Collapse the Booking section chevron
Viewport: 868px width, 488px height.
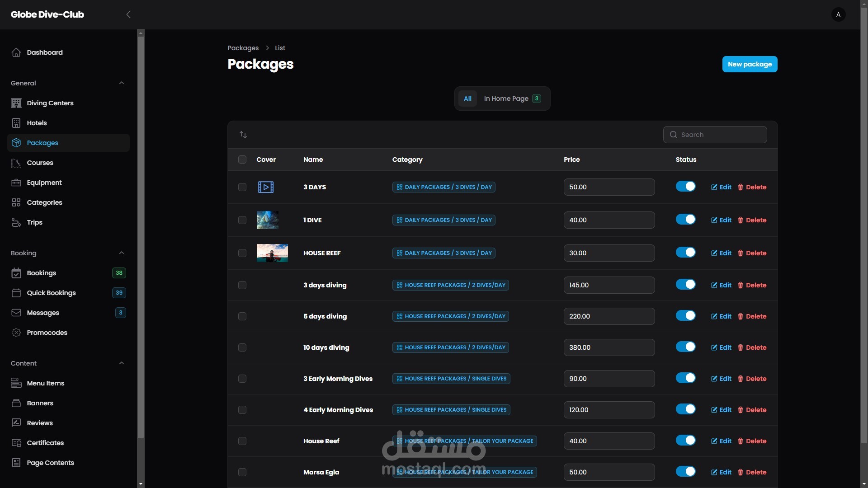click(x=121, y=253)
